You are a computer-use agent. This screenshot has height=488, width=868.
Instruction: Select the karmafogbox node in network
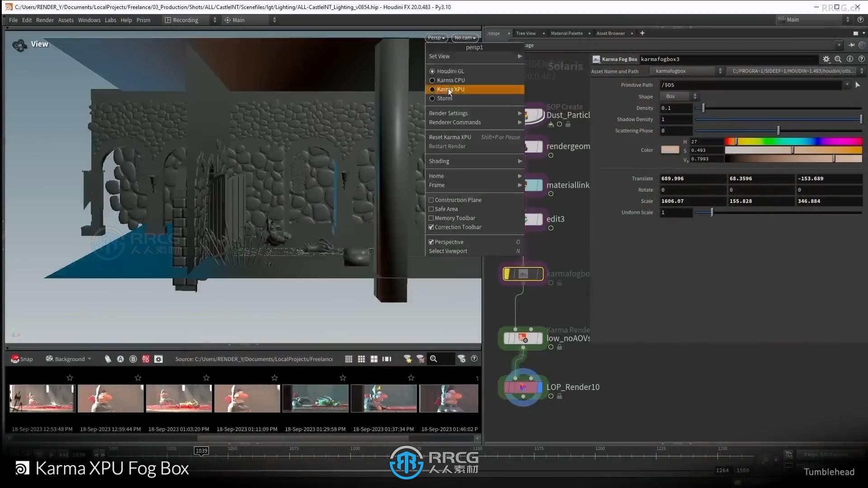(523, 274)
